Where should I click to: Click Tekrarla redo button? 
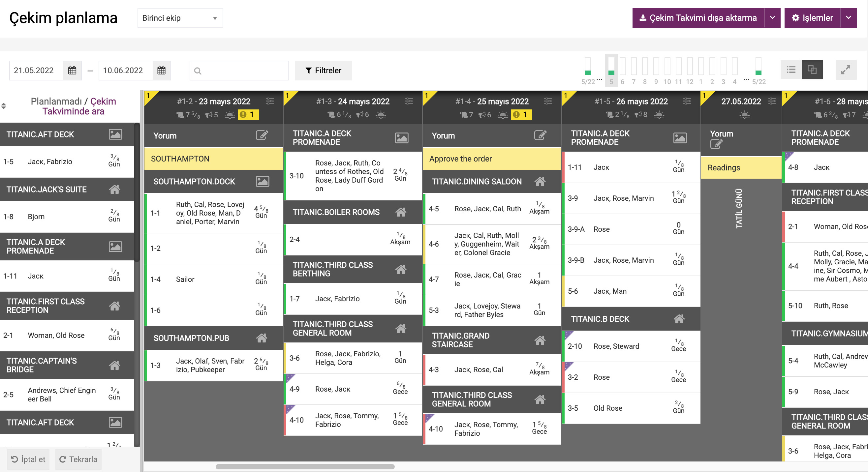(x=78, y=459)
